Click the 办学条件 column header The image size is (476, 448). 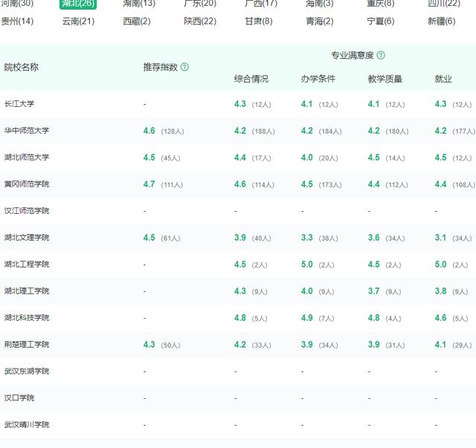pos(318,79)
